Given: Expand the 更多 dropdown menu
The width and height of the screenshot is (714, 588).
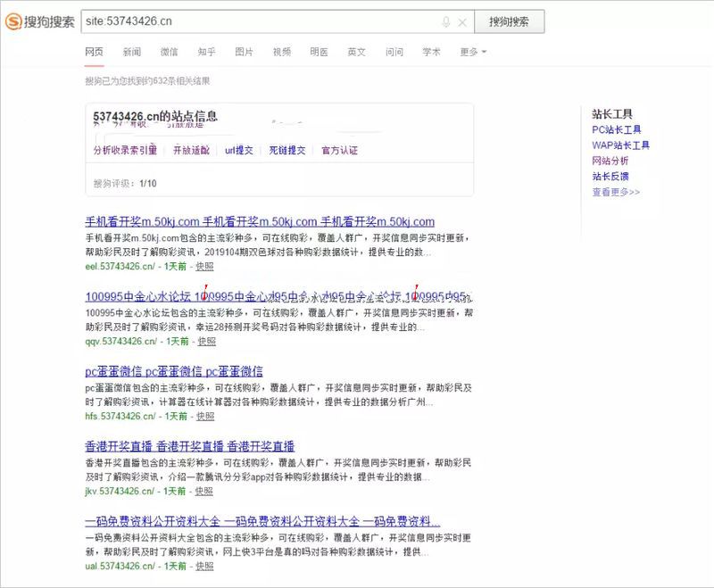Looking at the screenshot, I should [473, 52].
